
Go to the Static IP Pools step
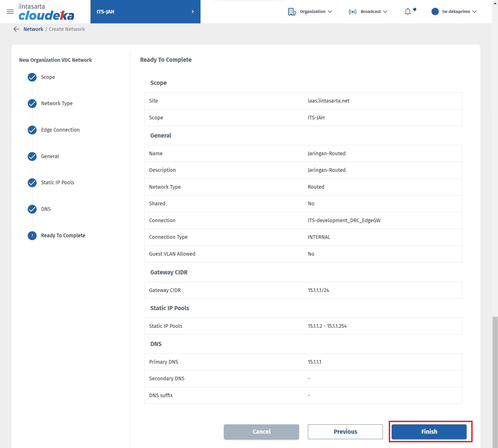[57, 182]
